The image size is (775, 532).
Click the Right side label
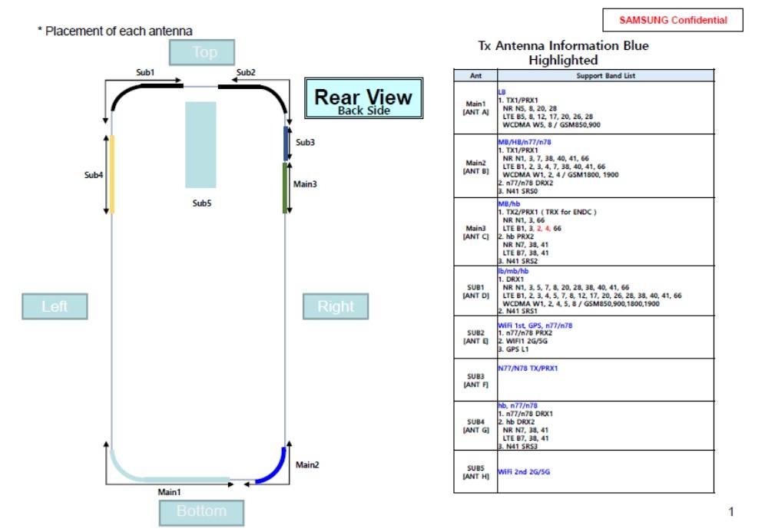coord(336,306)
